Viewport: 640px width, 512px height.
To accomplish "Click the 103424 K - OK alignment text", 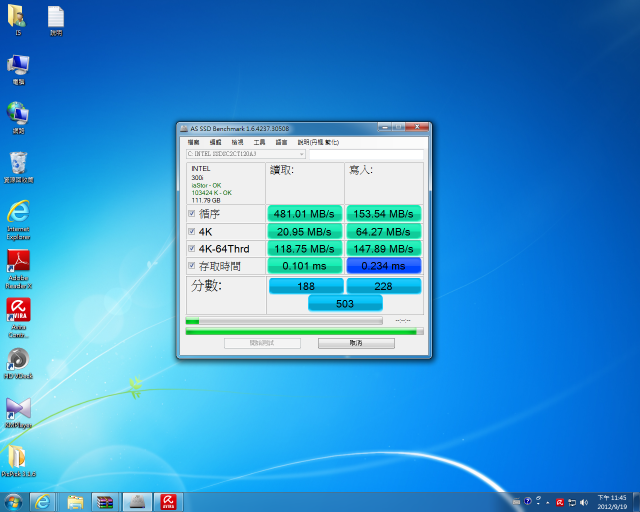I will coord(211,193).
